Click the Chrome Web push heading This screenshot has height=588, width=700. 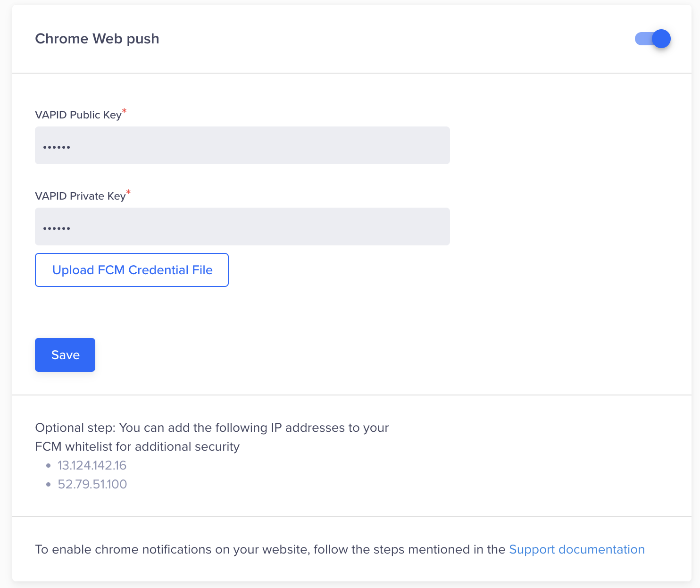coord(97,39)
